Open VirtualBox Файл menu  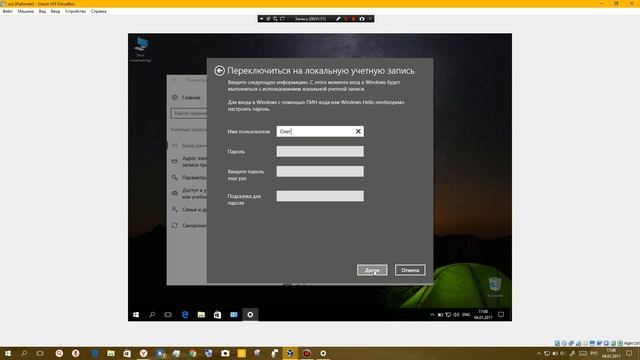pos(7,11)
